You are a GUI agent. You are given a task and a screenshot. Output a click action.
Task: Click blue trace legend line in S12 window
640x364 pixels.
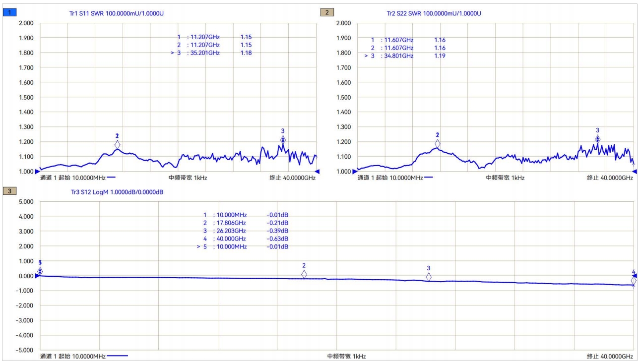[x=117, y=356]
